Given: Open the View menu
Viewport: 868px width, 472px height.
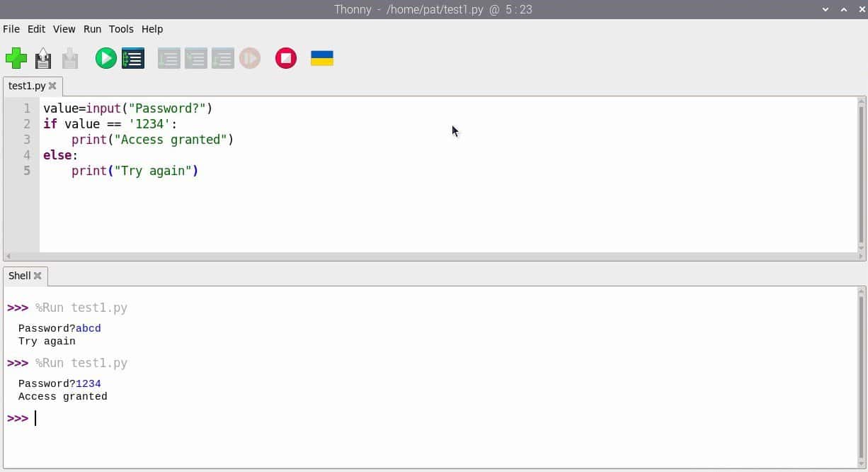Looking at the screenshot, I should coord(64,29).
